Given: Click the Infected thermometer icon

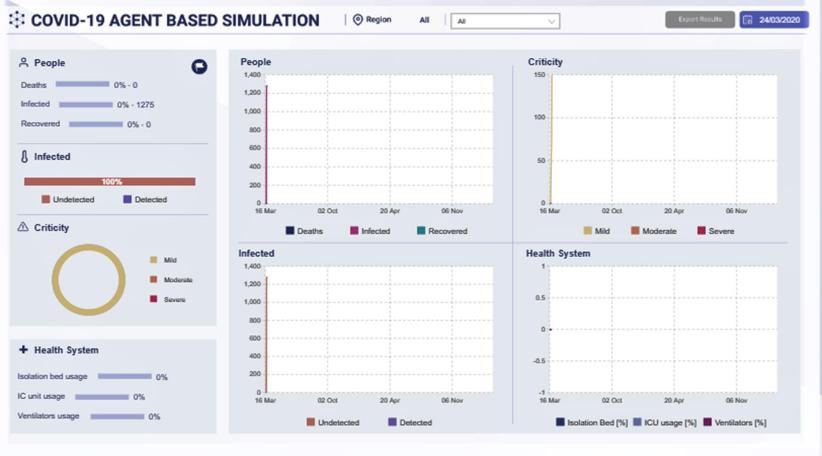Looking at the screenshot, I should click(24, 157).
